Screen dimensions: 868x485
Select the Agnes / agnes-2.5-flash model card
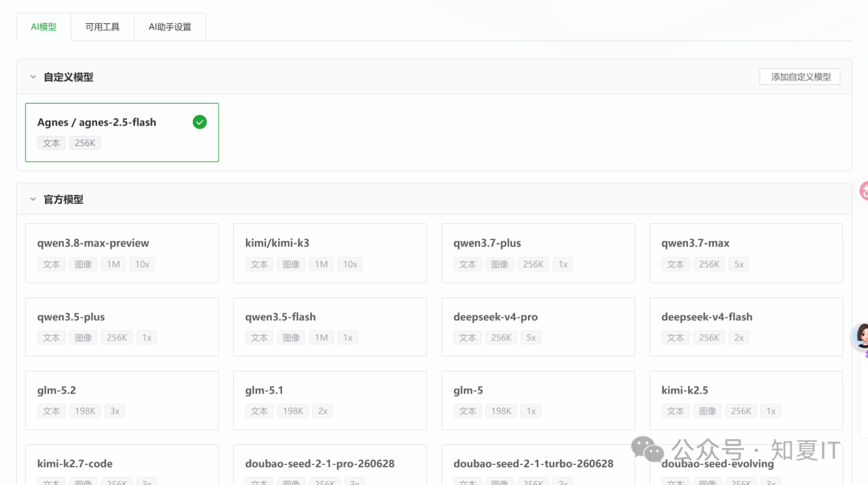tap(122, 132)
